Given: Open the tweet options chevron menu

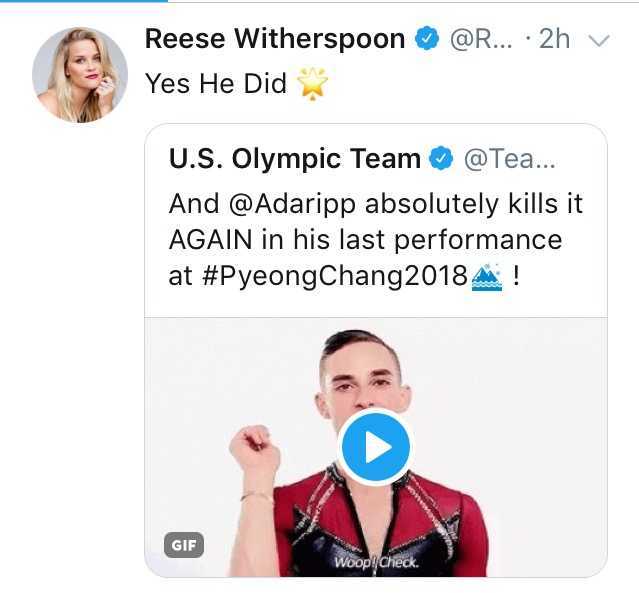Looking at the screenshot, I should pyautogui.click(x=599, y=41).
